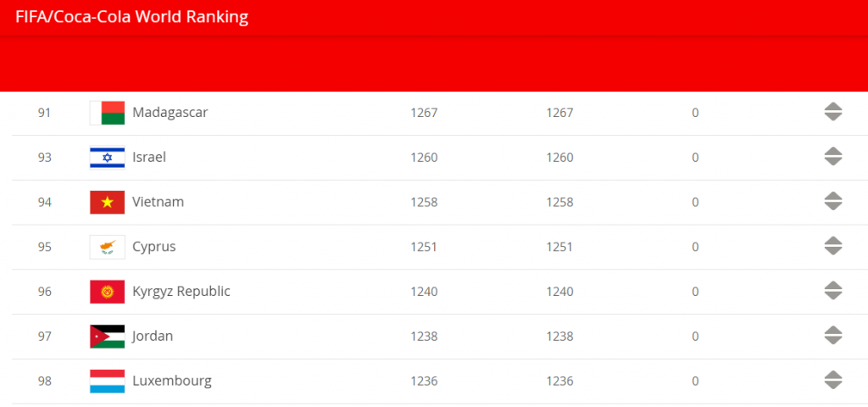Select the Vietnam team name
The height and width of the screenshot is (407, 868).
tap(158, 203)
